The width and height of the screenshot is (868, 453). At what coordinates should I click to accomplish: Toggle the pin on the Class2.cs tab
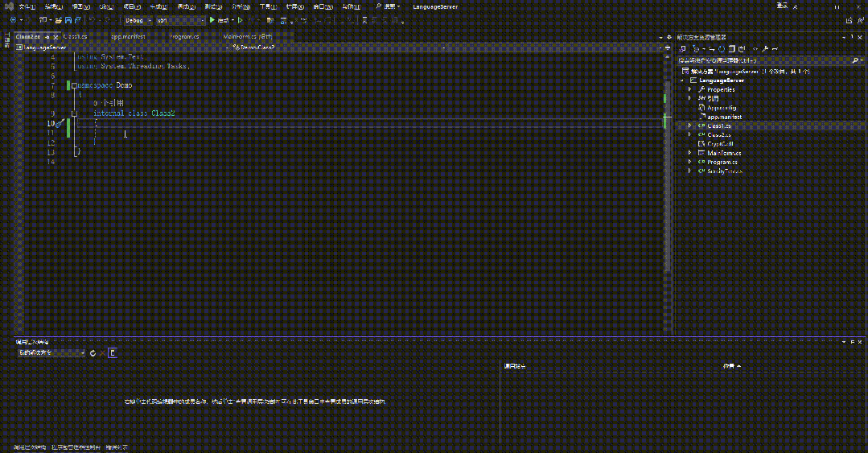coord(47,36)
